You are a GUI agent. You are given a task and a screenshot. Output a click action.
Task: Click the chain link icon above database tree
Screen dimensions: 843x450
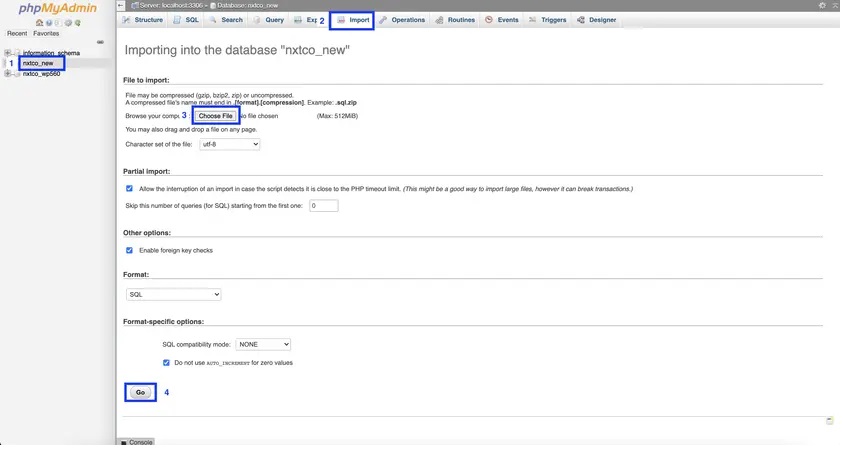(100, 42)
